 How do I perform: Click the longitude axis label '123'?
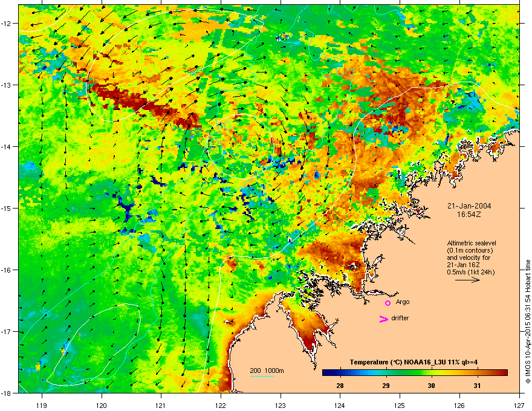(281, 405)
